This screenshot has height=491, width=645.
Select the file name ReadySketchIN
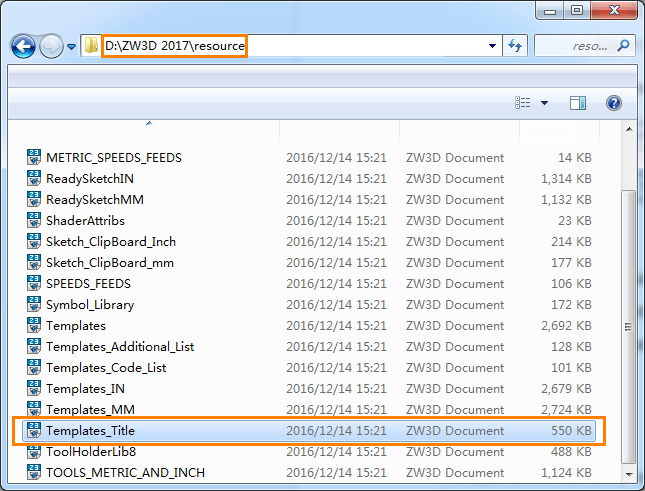[90, 179]
